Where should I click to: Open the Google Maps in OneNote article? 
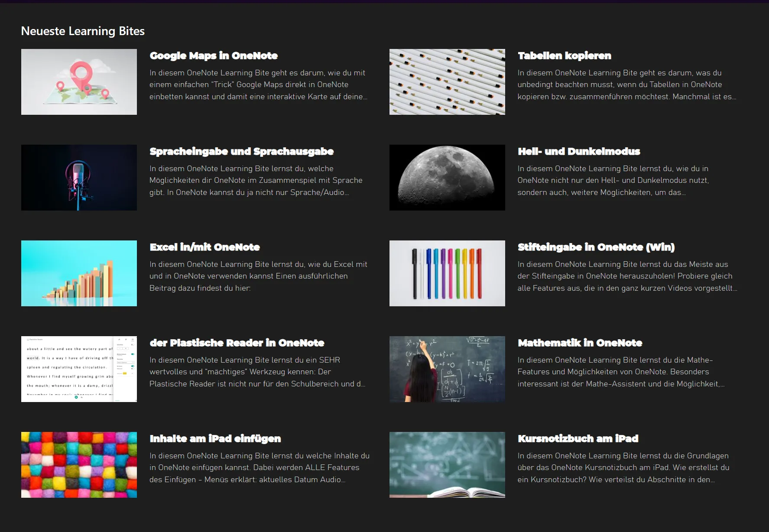tap(214, 56)
